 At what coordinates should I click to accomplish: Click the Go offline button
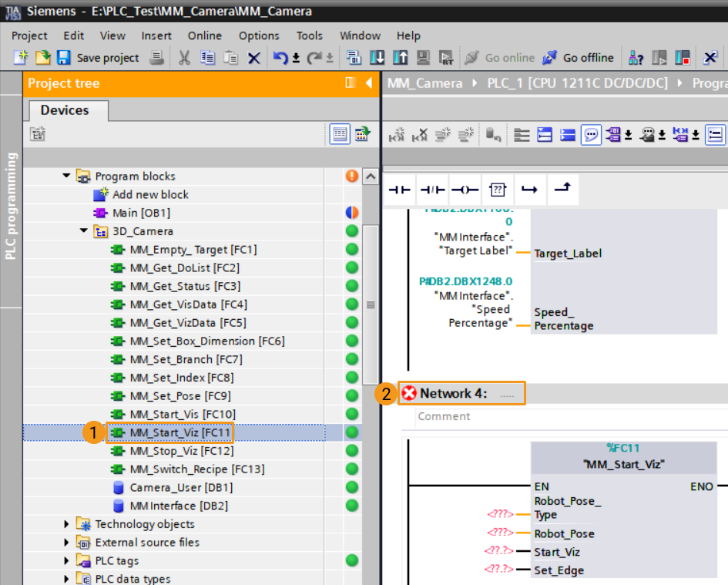[579, 58]
